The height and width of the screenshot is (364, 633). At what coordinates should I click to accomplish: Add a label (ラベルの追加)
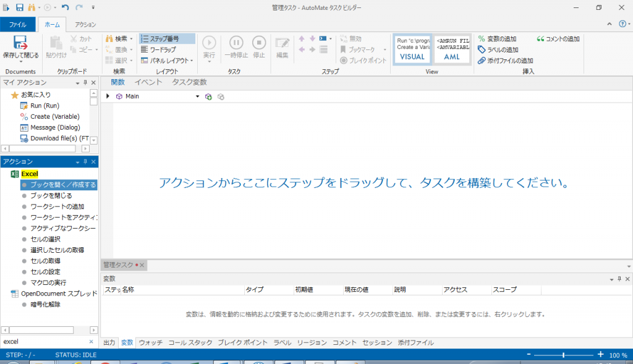498,49
